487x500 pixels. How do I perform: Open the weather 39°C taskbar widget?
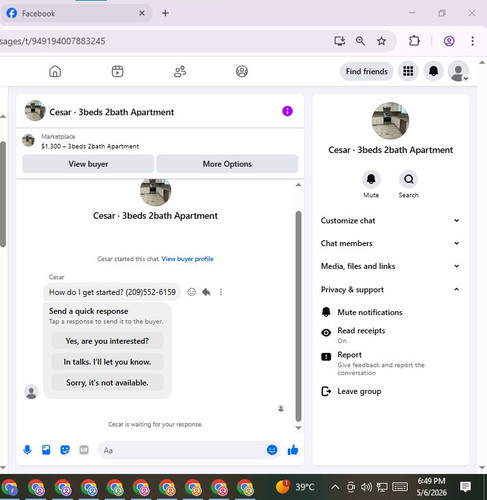point(295,487)
